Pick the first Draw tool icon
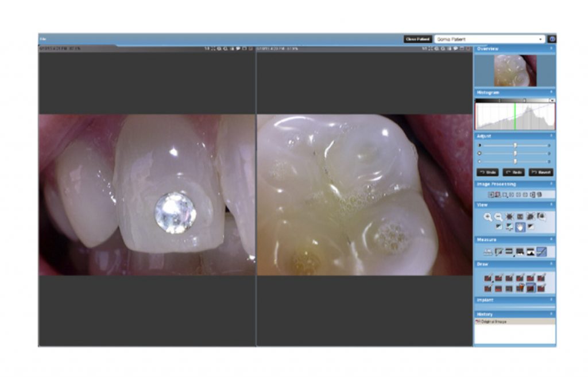This screenshot has width=588, height=377. [488, 278]
